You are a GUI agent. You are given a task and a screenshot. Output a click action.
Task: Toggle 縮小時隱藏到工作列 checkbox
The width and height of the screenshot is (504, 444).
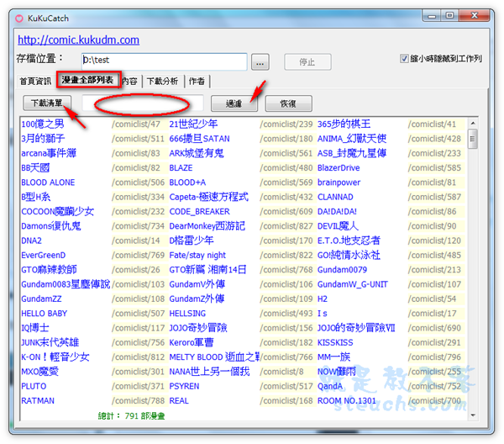(404, 59)
